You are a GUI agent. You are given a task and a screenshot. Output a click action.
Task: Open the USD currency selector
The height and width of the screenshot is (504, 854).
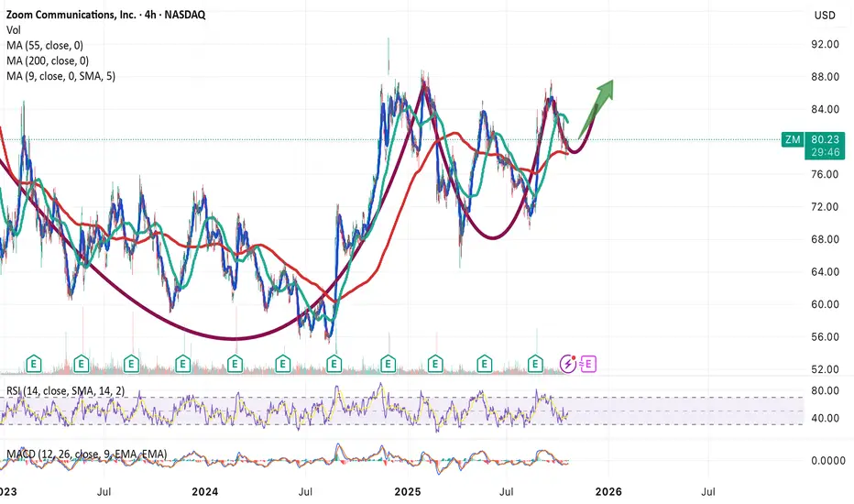[x=825, y=16]
